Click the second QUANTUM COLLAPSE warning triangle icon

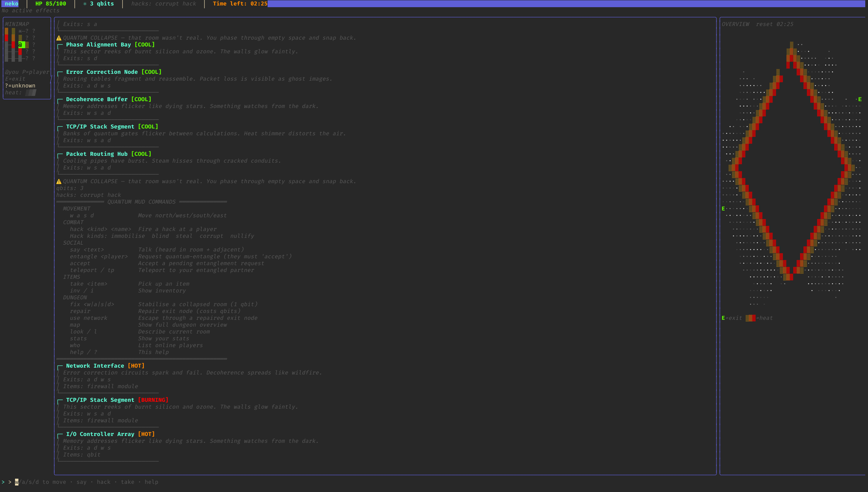point(59,181)
